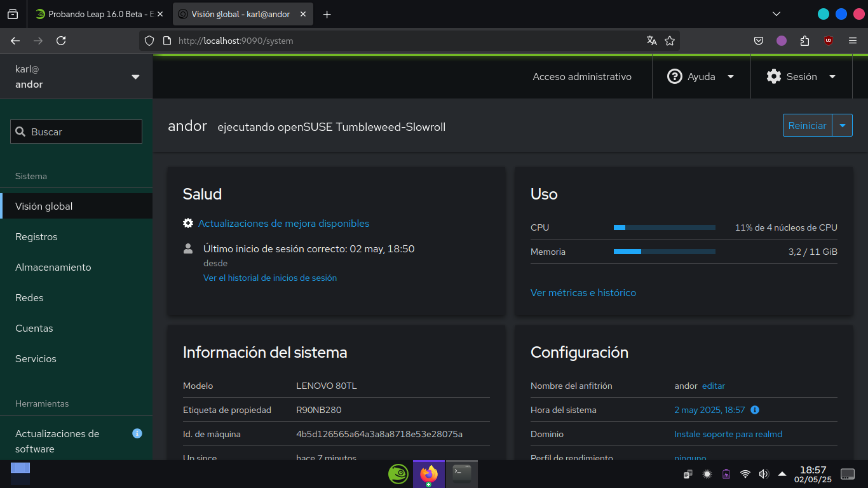The image size is (868, 488).
Task: Click the Reiniciar button
Action: (x=807, y=126)
